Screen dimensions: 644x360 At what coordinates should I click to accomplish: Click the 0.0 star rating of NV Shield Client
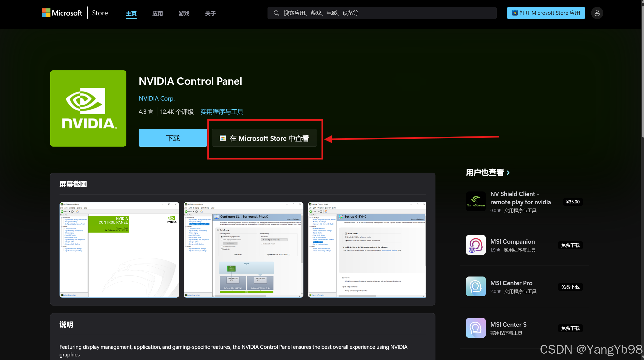496,211
